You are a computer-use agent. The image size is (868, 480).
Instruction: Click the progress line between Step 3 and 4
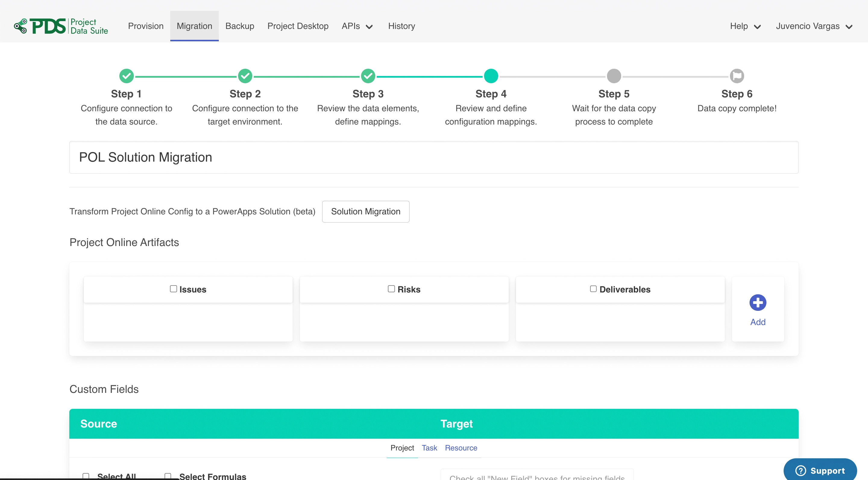[429, 77]
